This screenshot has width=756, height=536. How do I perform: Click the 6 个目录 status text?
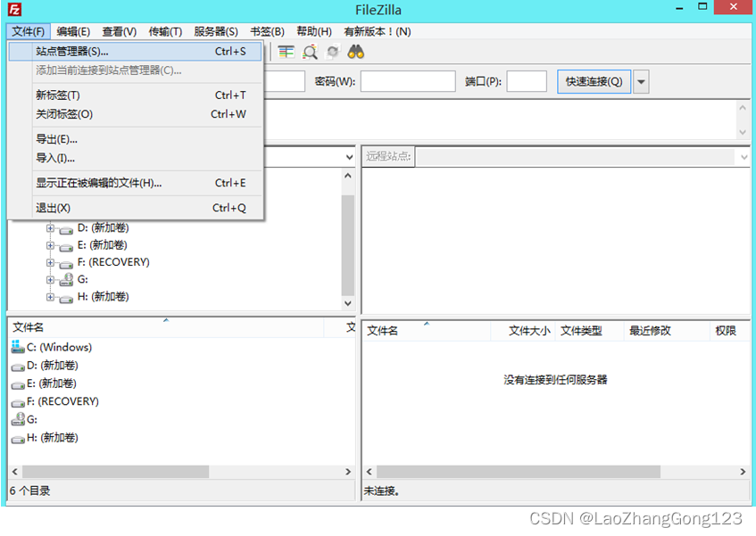(x=29, y=491)
